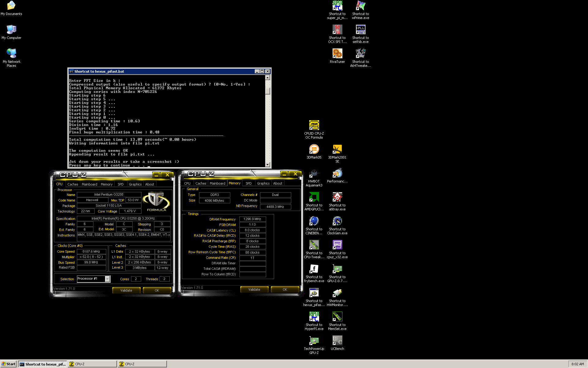Launch the ClockGen.exe shortcut icon
588x368 pixels.
[337, 225]
